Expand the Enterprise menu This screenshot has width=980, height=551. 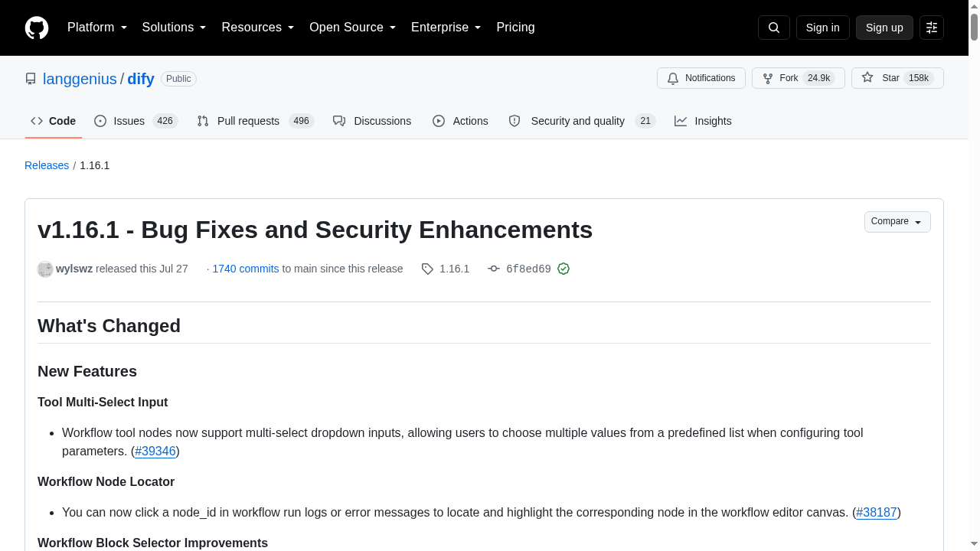tap(446, 28)
